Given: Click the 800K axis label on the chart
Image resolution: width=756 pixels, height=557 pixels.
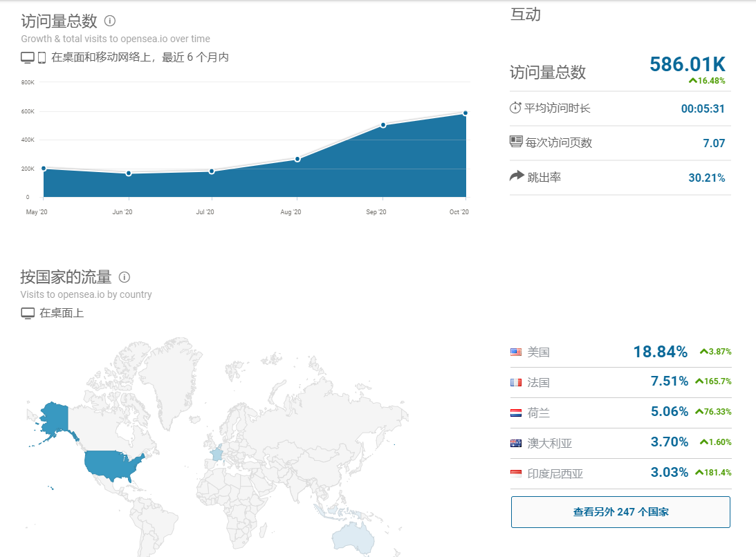Looking at the screenshot, I should click(x=28, y=82).
